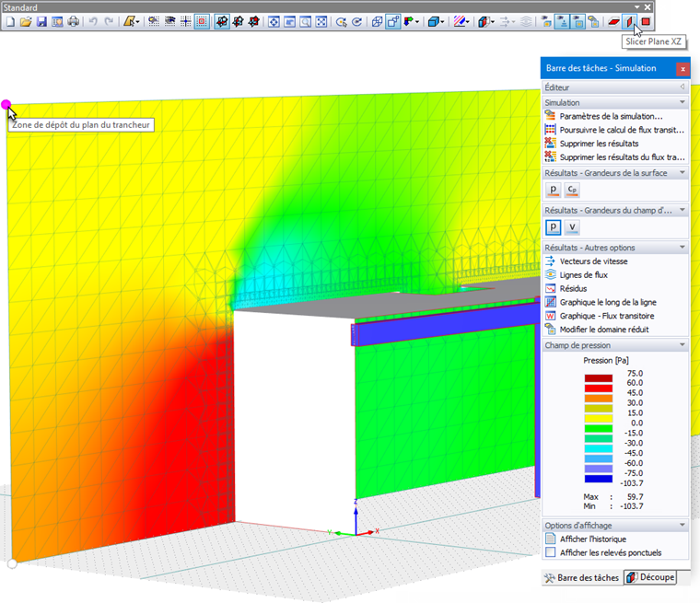Image resolution: width=700 pixels, height=603 pixels.
Task: Click the second red rotate cube icon
Action: coord(238,22)
